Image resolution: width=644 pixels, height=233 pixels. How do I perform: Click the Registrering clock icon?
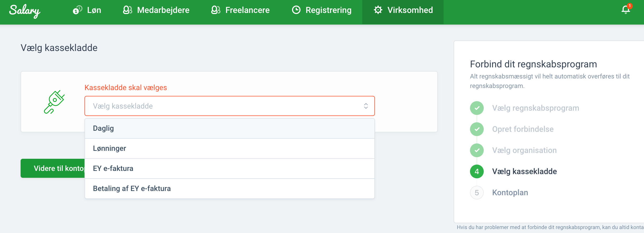click(296, 10)
